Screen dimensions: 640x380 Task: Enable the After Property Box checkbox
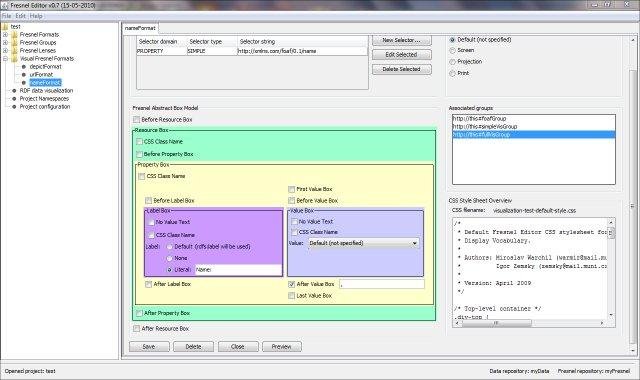[139, 313]
